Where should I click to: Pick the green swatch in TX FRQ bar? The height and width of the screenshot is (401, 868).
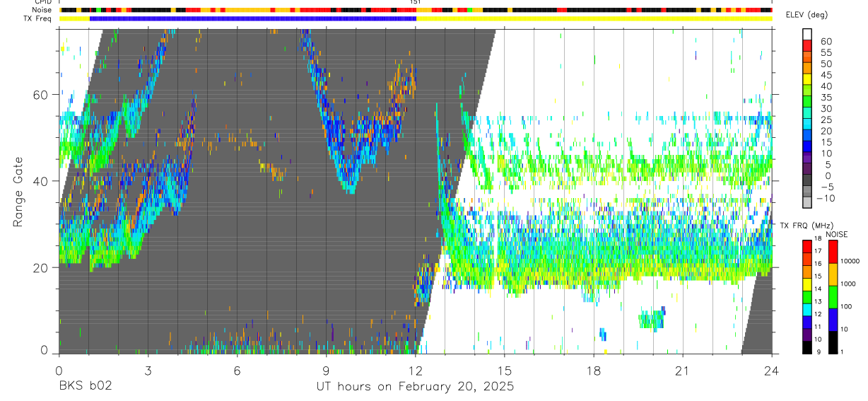pyautogui.click(x=807, y=296)
